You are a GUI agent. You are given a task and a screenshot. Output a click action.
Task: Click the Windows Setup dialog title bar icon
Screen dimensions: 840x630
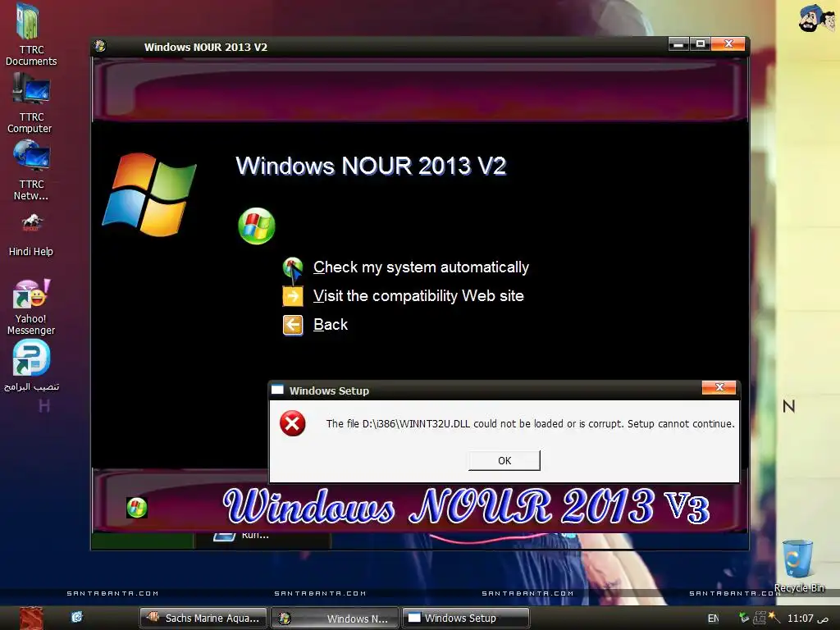[x=277, y=390]
